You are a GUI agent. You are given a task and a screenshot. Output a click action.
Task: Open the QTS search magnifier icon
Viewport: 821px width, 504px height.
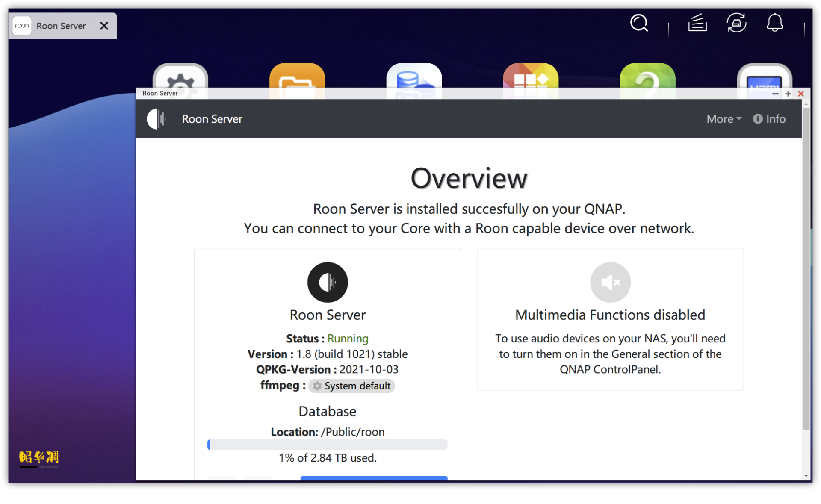(x=639, y=23)
